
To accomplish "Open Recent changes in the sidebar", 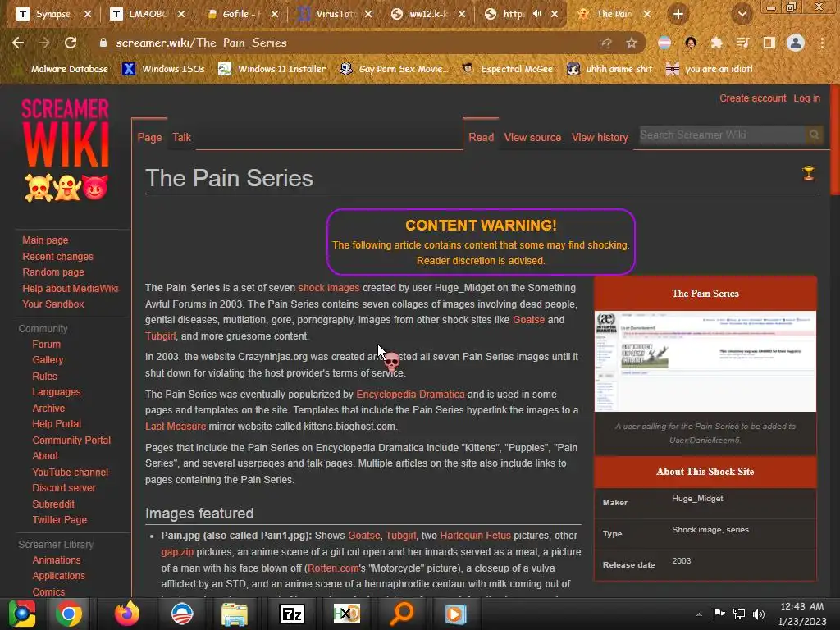I will [x=58, y=256].
